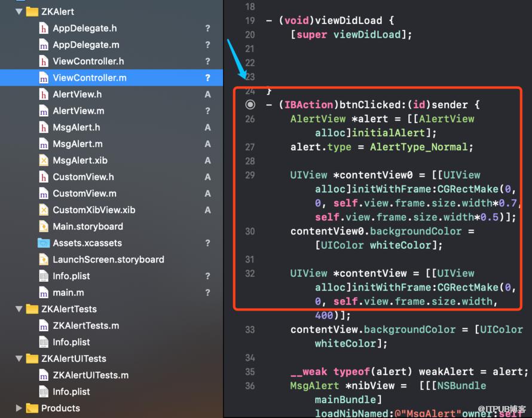Open Main.storyboard file icon
The height and width of the screenshot is (418, 532).
(x=44, y=227)
